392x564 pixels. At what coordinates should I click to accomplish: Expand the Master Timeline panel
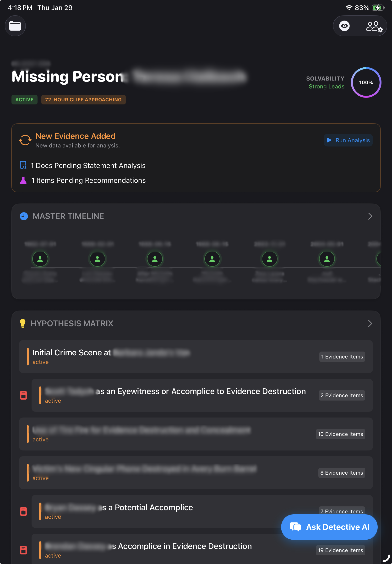tap(370, 216)
